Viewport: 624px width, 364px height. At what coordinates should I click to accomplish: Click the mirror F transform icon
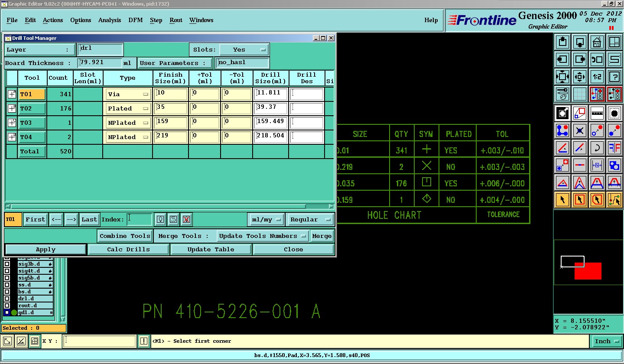click(x=614, y=148)
